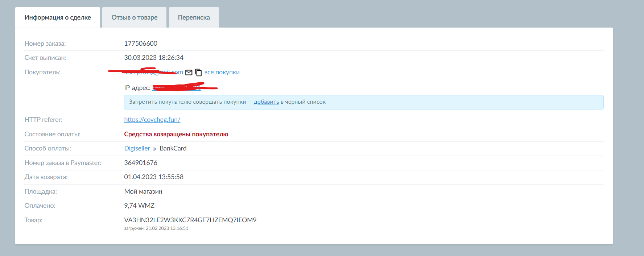Click the Paymaster order number 364901676
The width and height of the screenshot is (644, 256).
tap(141, 163)
